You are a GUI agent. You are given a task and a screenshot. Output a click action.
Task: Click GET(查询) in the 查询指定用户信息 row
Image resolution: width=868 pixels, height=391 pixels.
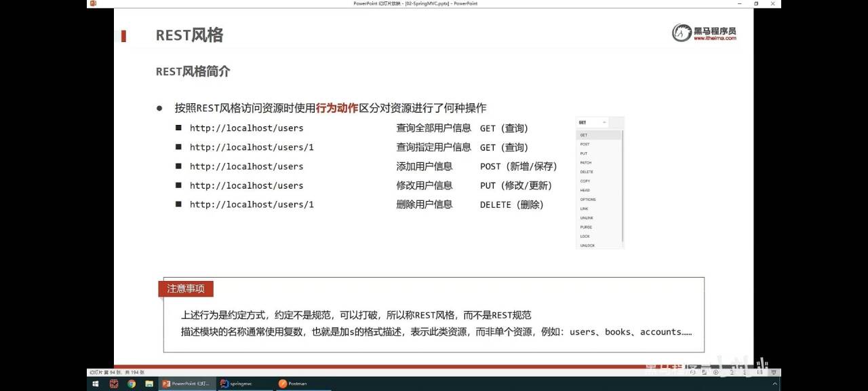coord(504,147)
